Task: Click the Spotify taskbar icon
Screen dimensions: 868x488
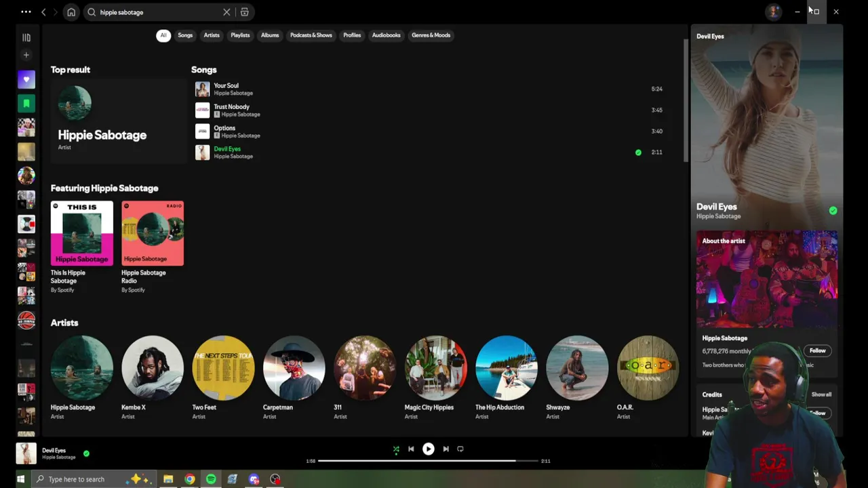Action: click(x=211, y=479)
